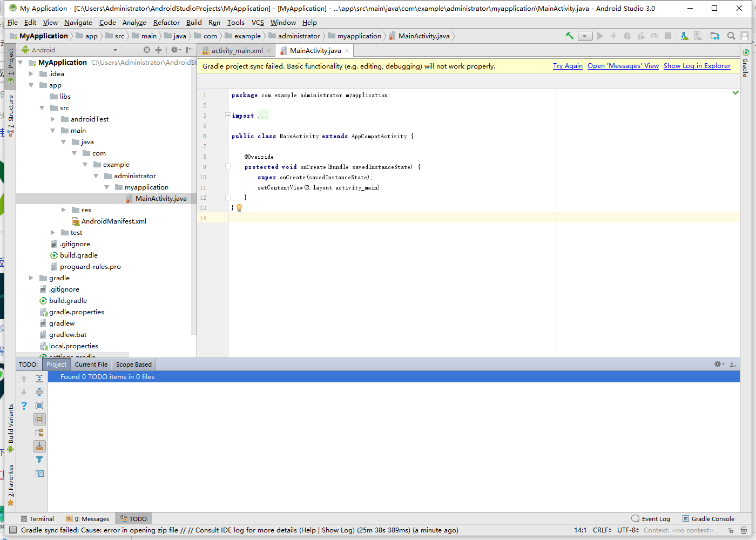Click the collapse all icon in the Project panel header
756x540 pixels.
pyautogui.click(x=158, y=50)
